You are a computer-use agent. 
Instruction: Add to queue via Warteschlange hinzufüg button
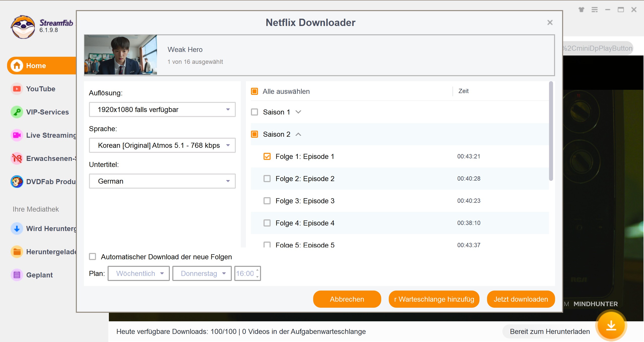pos(434,299)
